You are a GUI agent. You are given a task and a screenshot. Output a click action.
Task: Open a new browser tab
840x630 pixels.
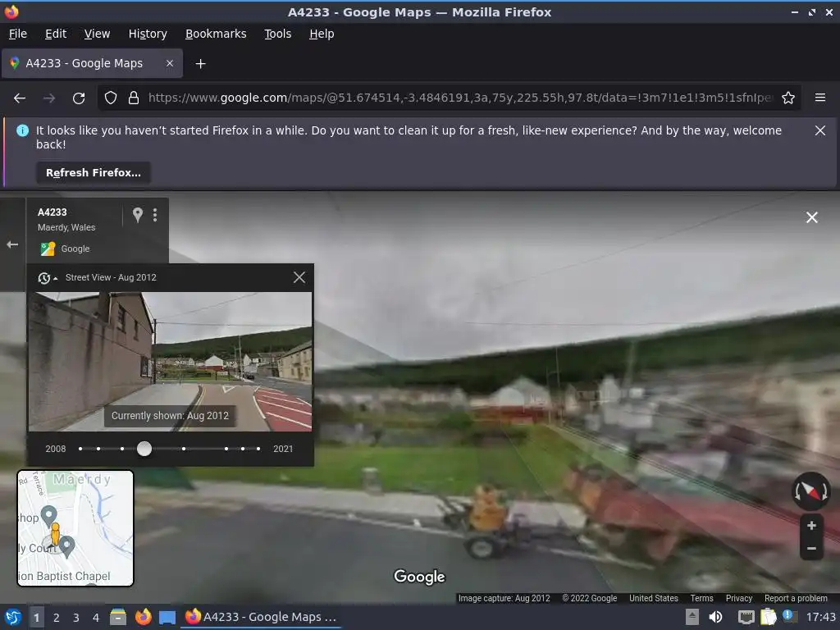tap(200, 64)
